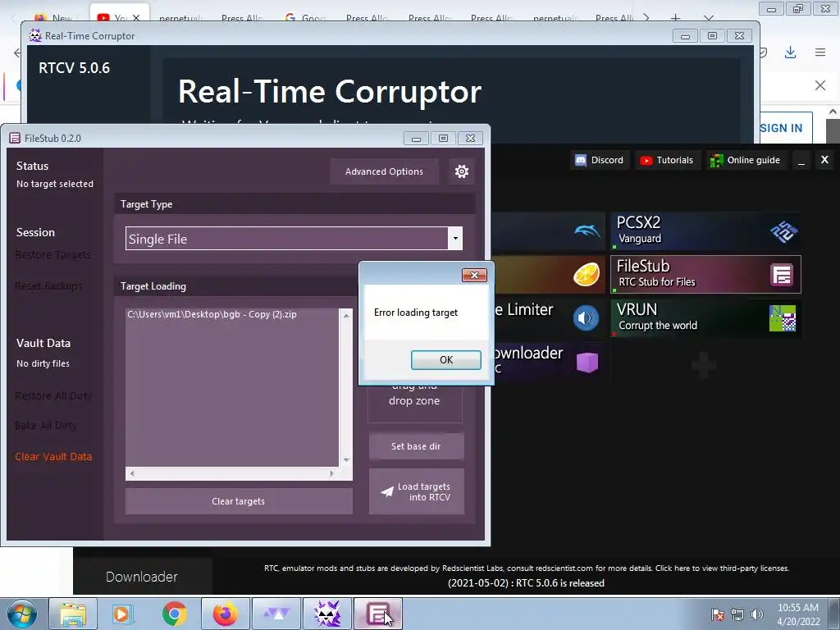
Task: Open a new browser tab with plus
Action: [x=676, y=18]
